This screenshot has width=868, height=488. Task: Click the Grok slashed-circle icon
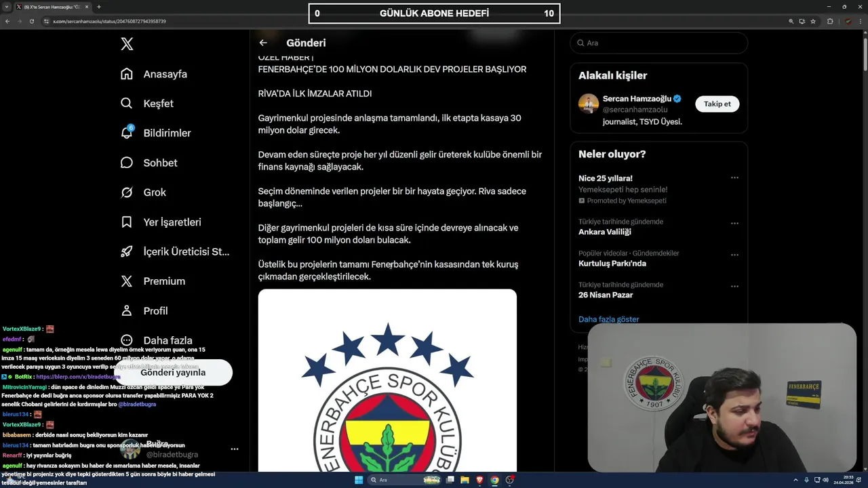[127, 192]
